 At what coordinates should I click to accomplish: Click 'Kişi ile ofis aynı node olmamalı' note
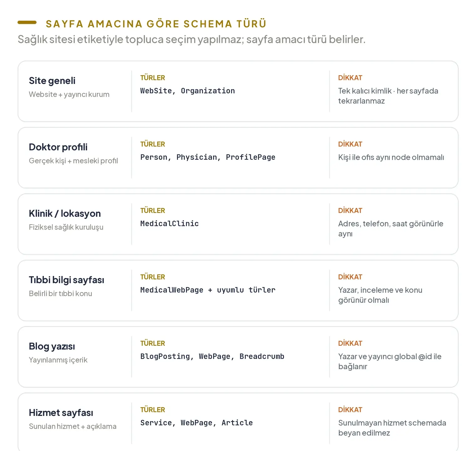[391, 157]
